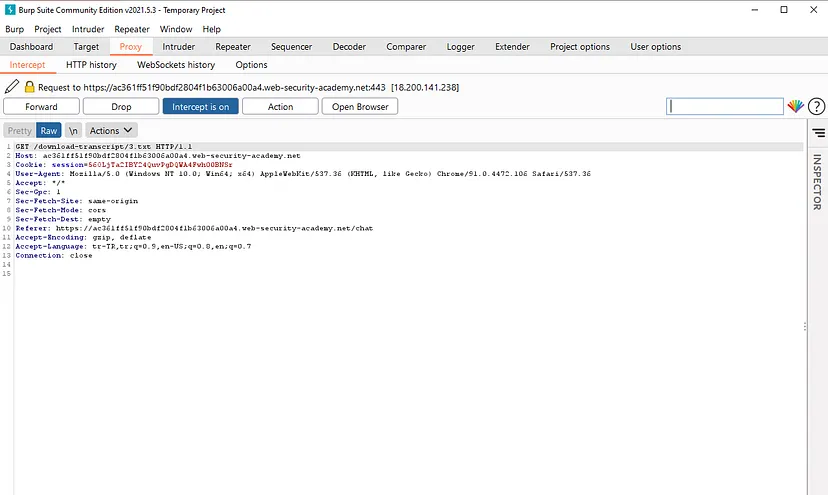Viewport: 828px width, 495px height.
Task: Select the Proxy tab
Action: coord(130,46)
